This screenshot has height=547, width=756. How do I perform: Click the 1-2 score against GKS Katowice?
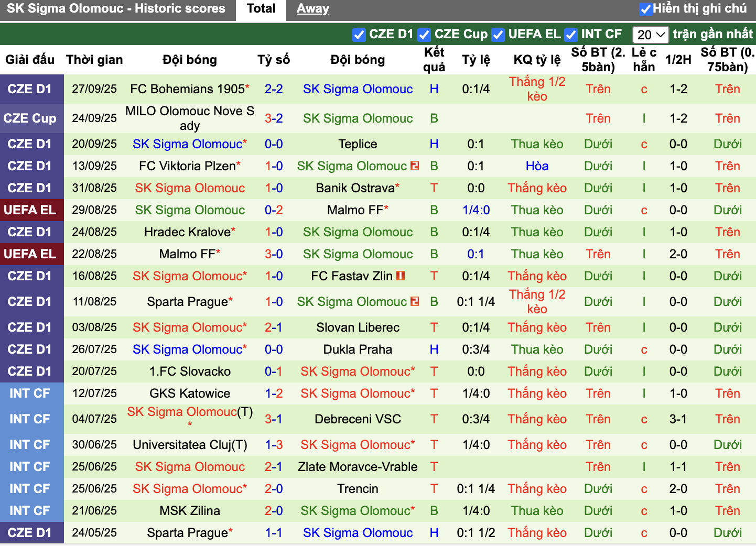274,393
